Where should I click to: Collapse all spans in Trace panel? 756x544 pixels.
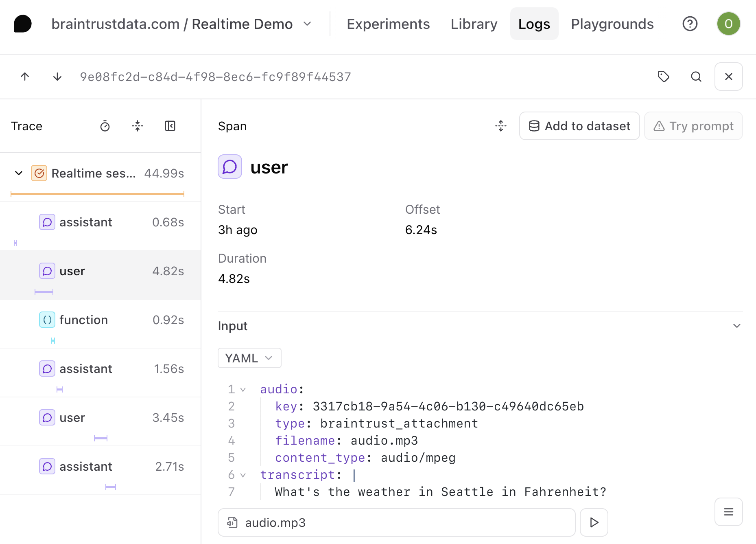pos(138,126)
